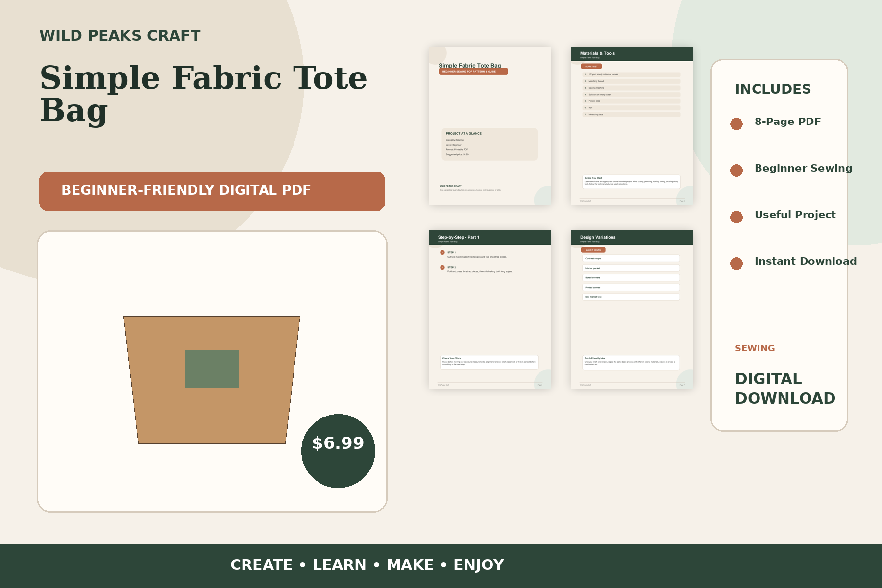Click the DIGITAL DOWNLOAD text
The width and height of the screenshot is (882, 588).
785,389
